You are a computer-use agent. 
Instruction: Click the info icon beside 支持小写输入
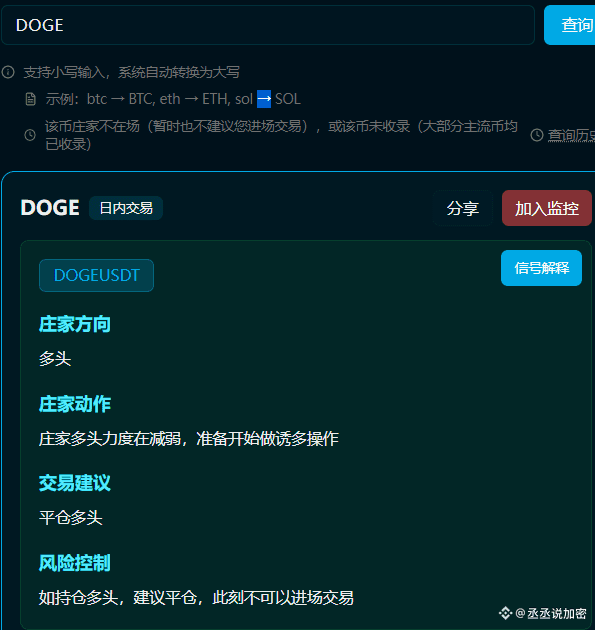(x=8, y=72)
